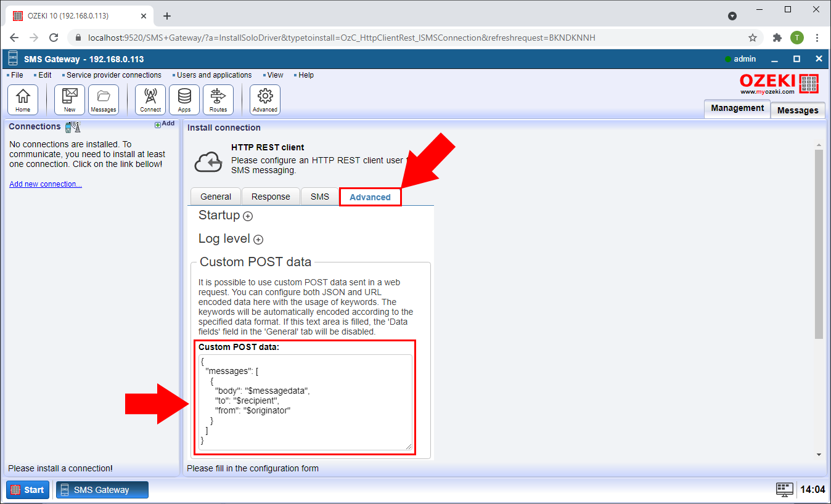
Task: Click the SMS Gateway phone icon in title bar
Action: coord(14,59)
